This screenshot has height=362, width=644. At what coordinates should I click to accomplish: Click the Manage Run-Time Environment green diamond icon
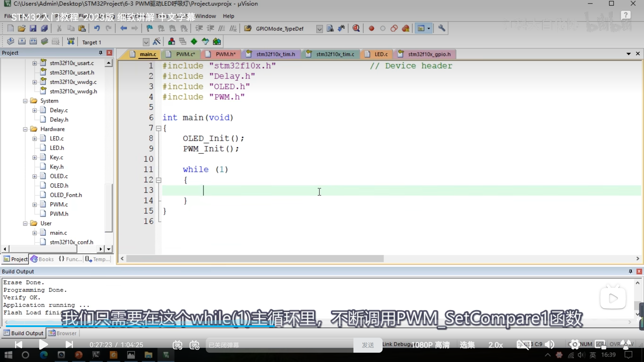194,42
